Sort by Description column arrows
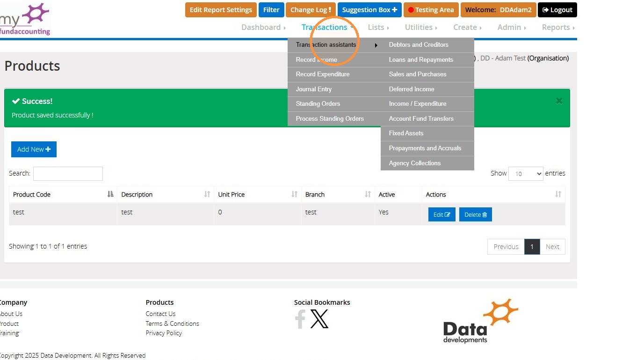This screenshot has width=644, height=360. click(x=207, y=194)
